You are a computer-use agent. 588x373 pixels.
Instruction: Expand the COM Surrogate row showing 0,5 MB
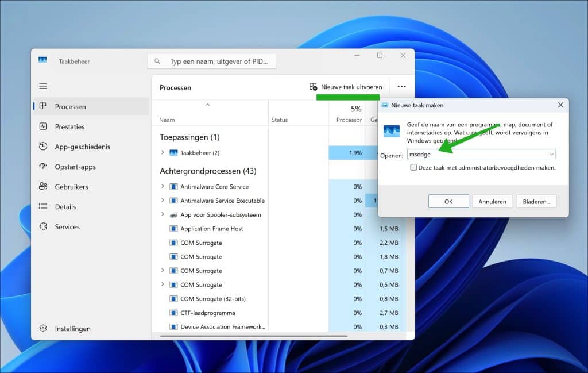click(x=163, y=284)
